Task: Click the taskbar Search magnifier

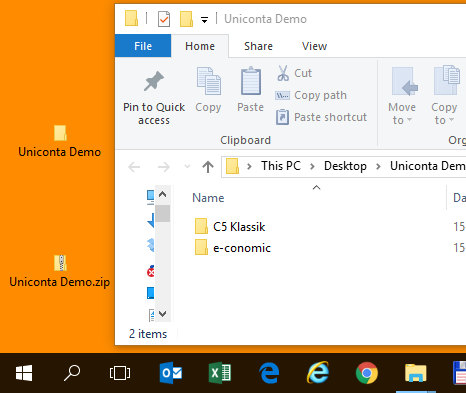Action: [x=72, y=373]
